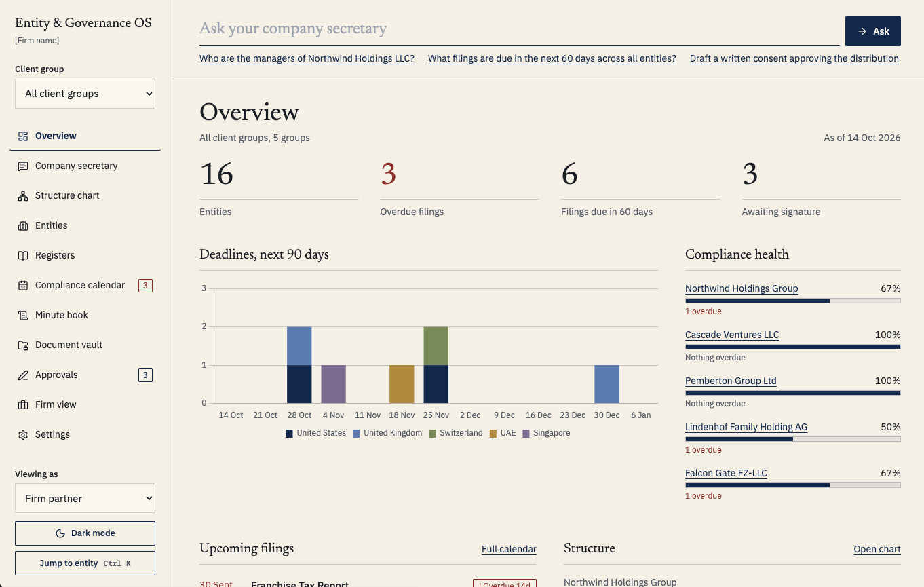
Task: Click the Lindenhof Family Holding progress bar
Action: 793,439
